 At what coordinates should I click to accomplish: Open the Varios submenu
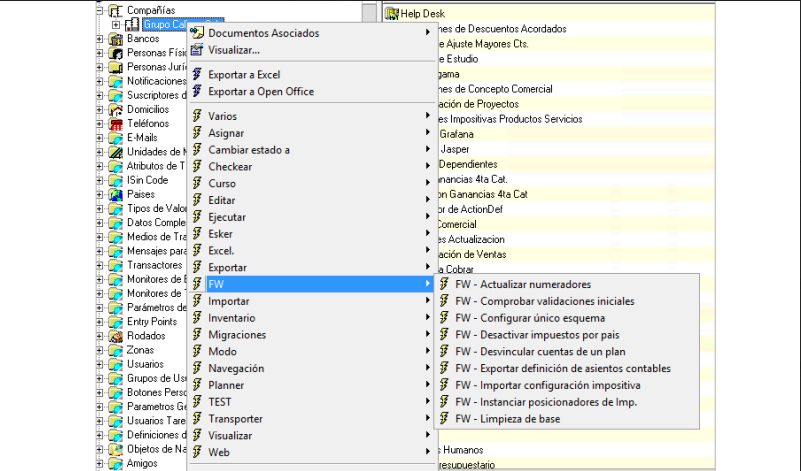(311, 116)
